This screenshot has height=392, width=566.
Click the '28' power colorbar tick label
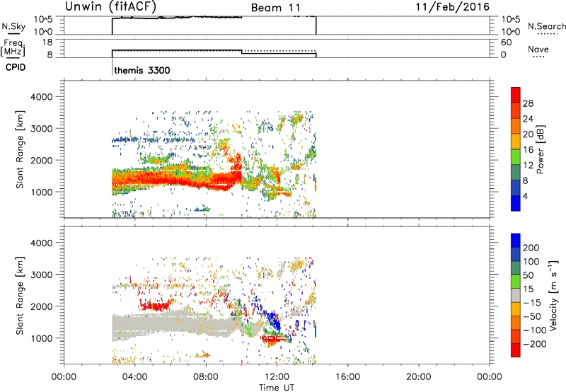528,103
